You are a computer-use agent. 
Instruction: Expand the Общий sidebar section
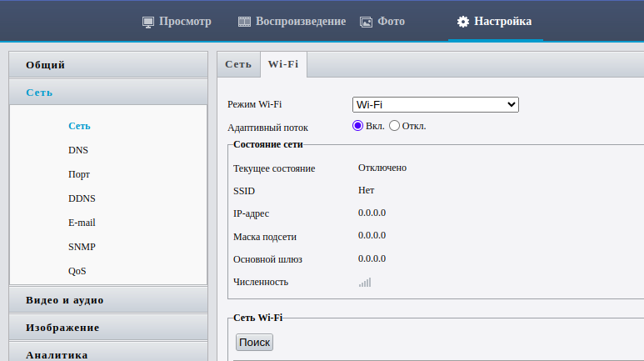[x=108, y=64]
